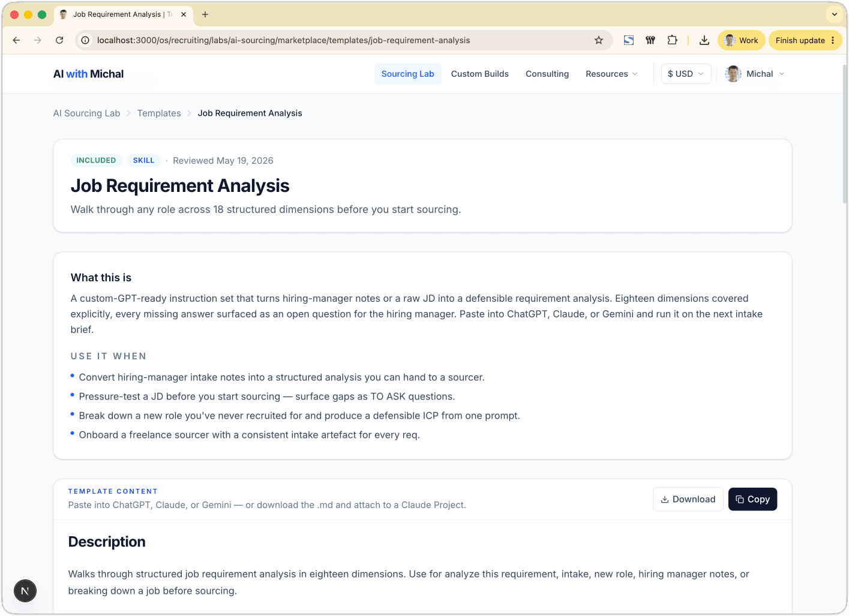Click the Job Requirement Analysis page title
Viewport: 849px width, 616px height.
click(x=180, y=186)
